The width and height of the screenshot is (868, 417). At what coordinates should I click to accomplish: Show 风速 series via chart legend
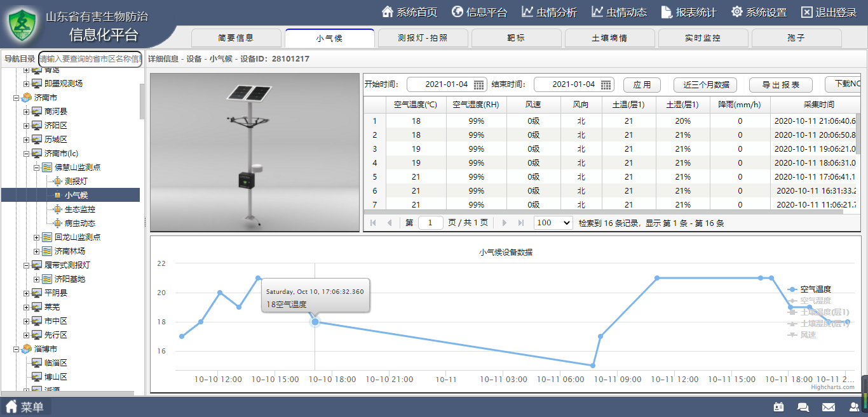808,335
